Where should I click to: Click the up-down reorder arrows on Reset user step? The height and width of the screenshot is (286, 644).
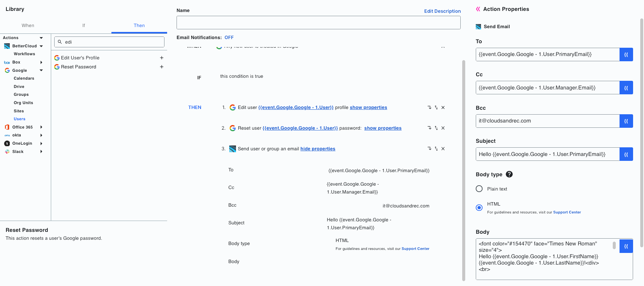pos(436,128)
